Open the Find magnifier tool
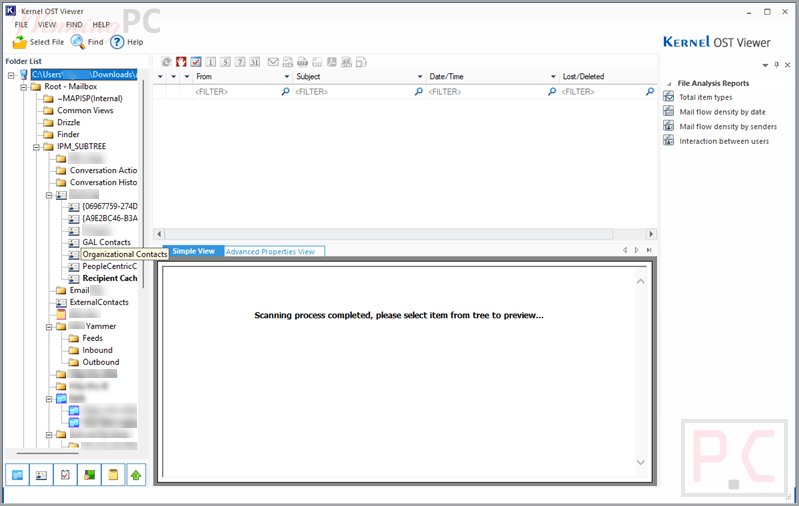 click(77, 42)
